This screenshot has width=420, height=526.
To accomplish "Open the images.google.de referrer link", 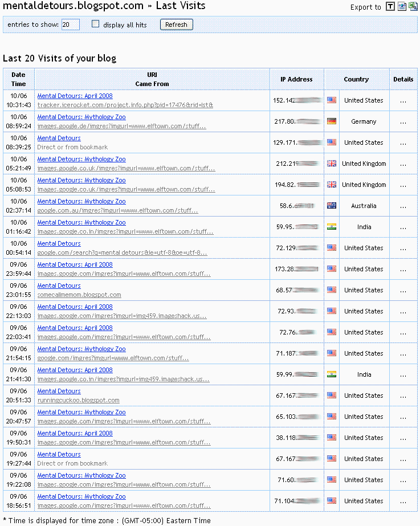I will pos(122,126).
